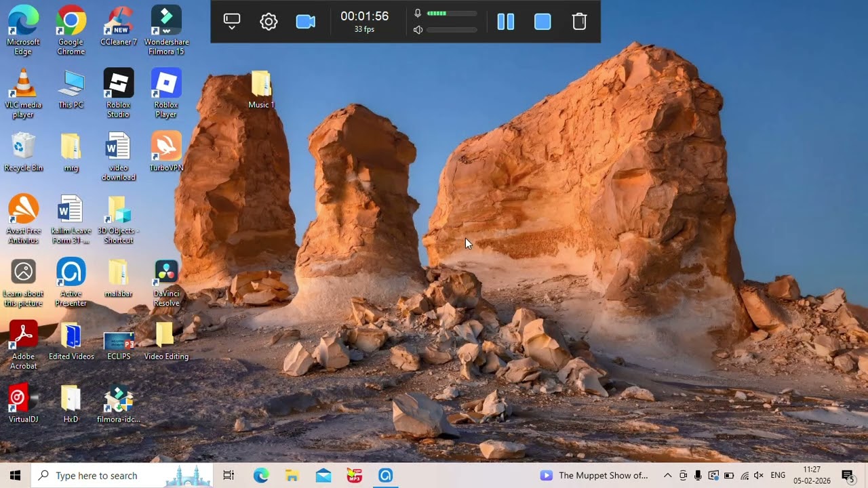Select the This PC desktop icon

(x=71, y=89)
